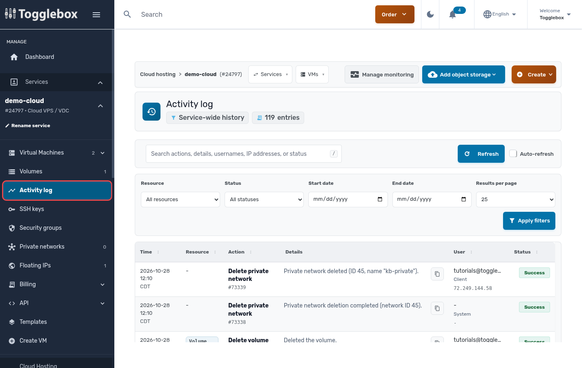The height and width of the screenshot is (368, 588).
Task: Click Rename service link
Action: coord(31,126)
